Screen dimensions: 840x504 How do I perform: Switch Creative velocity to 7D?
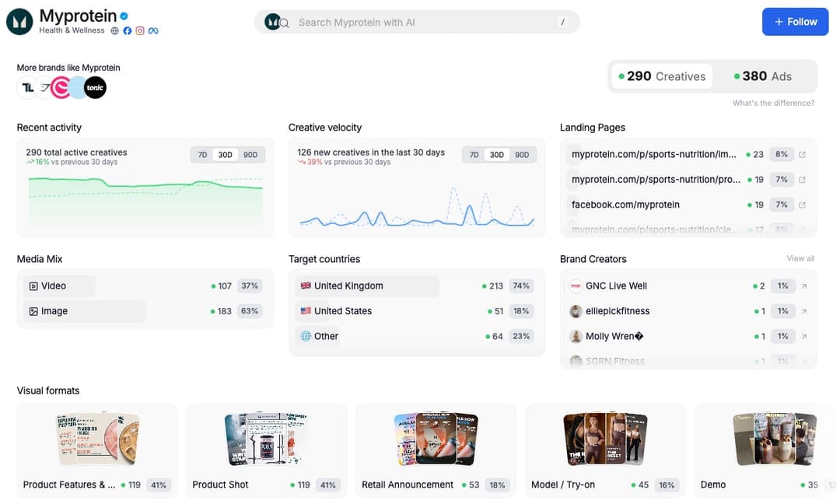click(474, 155)
